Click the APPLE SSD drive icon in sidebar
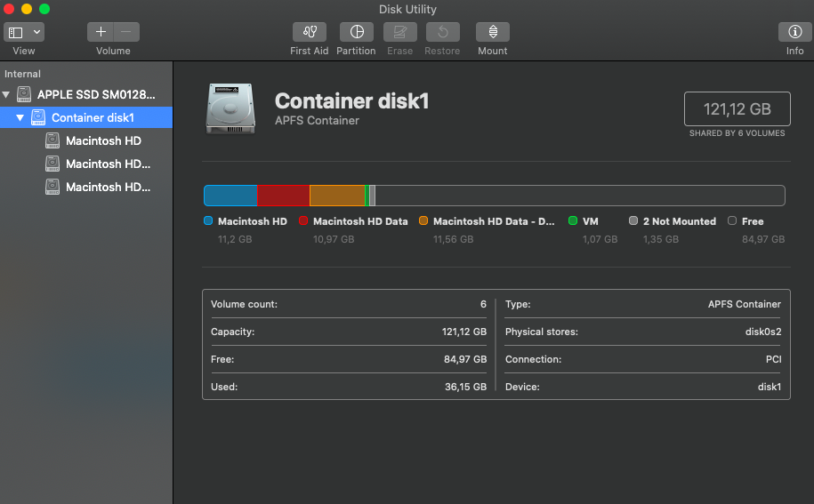814x504 pixels. tap(24, 94)
